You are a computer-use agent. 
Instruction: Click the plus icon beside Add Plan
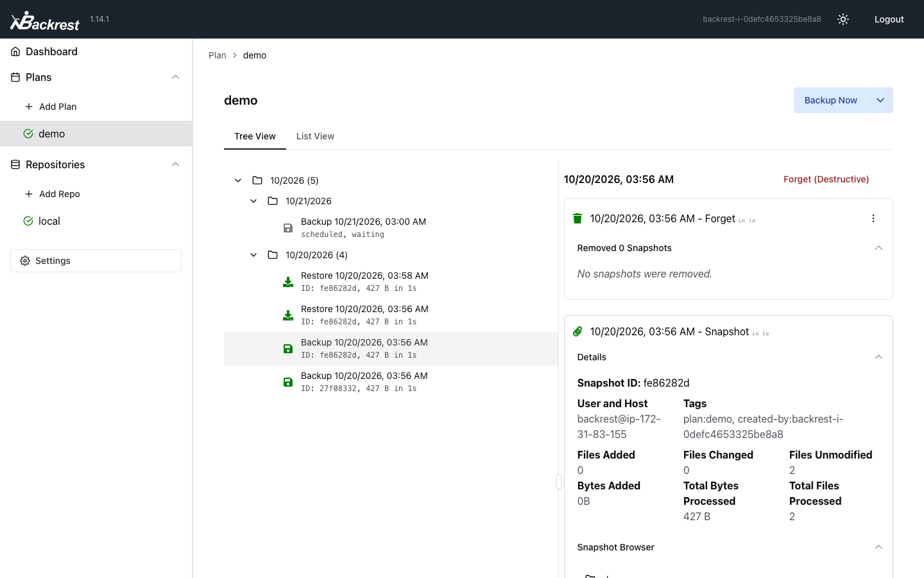tap(29, 107)
